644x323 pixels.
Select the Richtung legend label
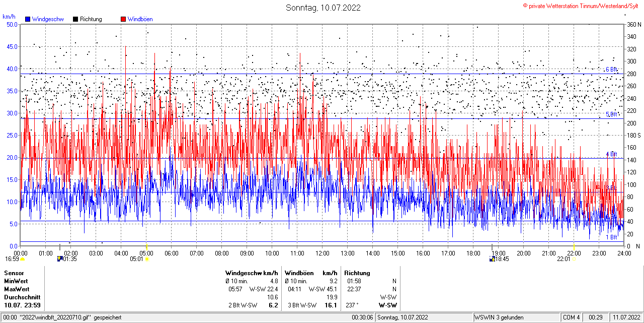pyautogui.click(x=91, y=19)
